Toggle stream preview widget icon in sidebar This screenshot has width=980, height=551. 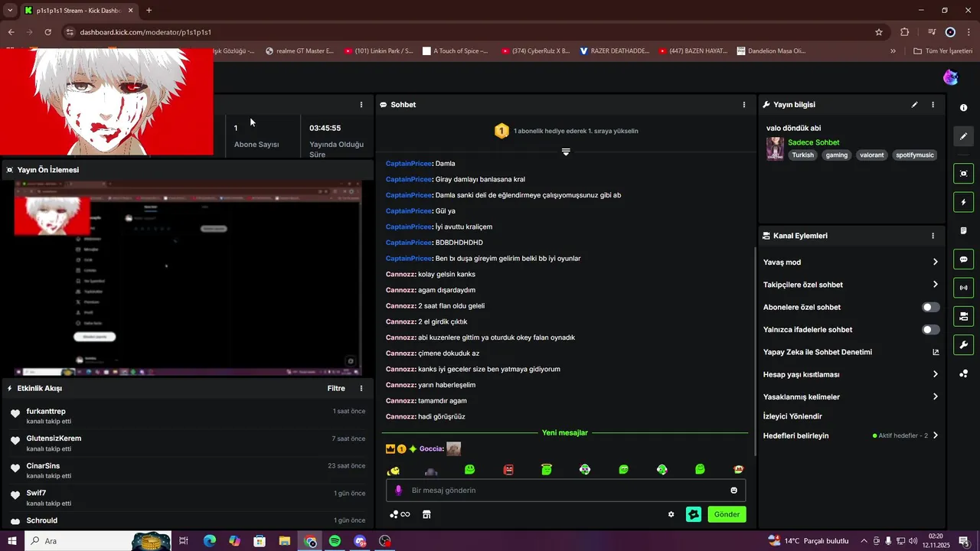click(963, 174)
